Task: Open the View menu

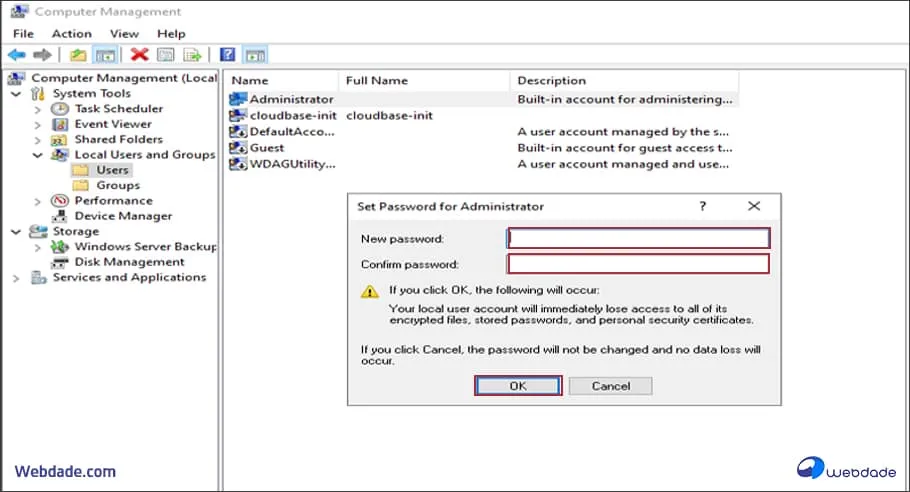Action: (x=124, y=33)
